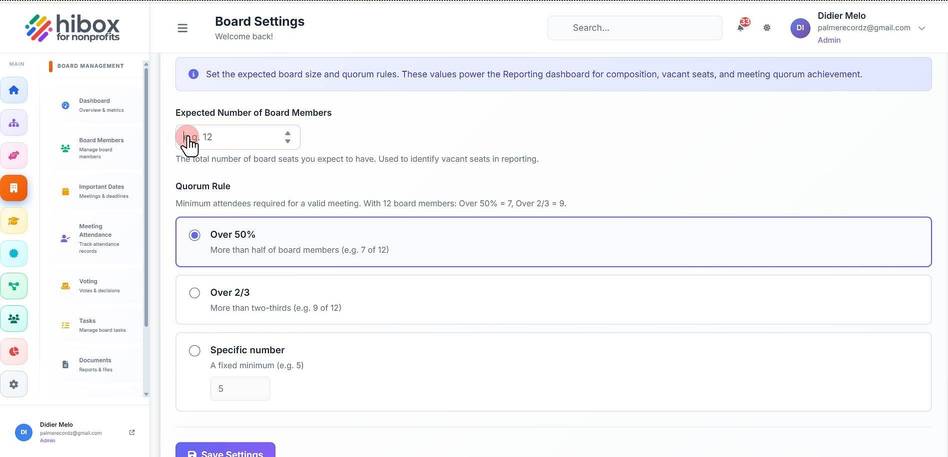Increase expected board members with stepper arrow

[288, 133]
